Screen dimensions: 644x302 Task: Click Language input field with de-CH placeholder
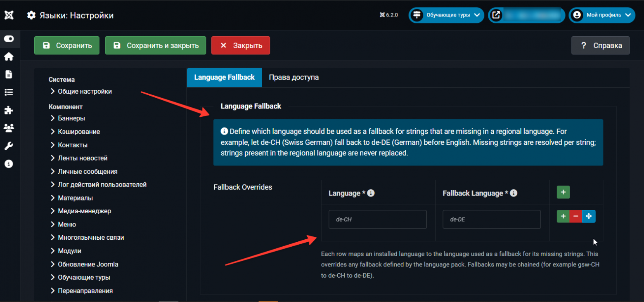pos(378,219)
